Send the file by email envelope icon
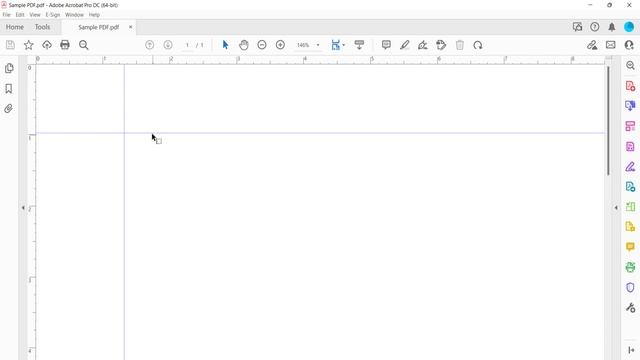Viewport: 640px width, 360px height. 611,45
